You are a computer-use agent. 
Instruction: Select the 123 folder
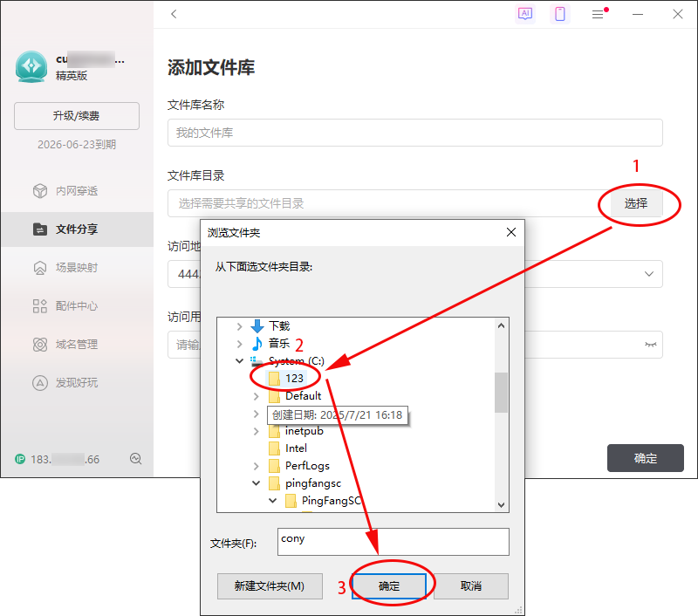(293, 379)
